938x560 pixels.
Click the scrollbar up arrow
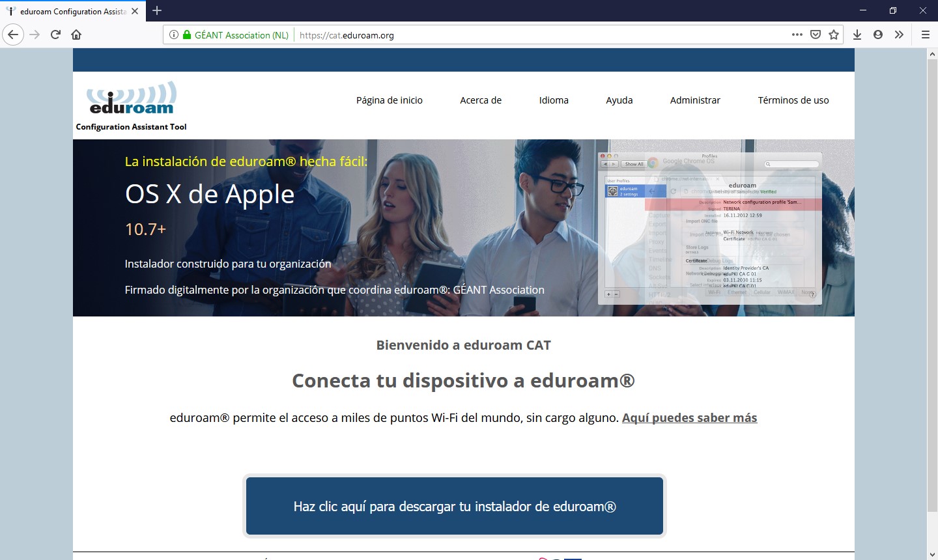932,55
